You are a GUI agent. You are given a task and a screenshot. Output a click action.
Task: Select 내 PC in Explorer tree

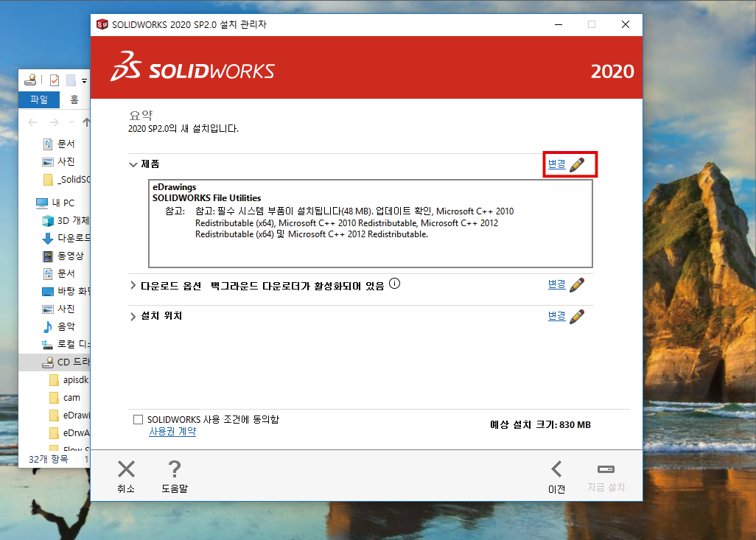tap(55, 203)
